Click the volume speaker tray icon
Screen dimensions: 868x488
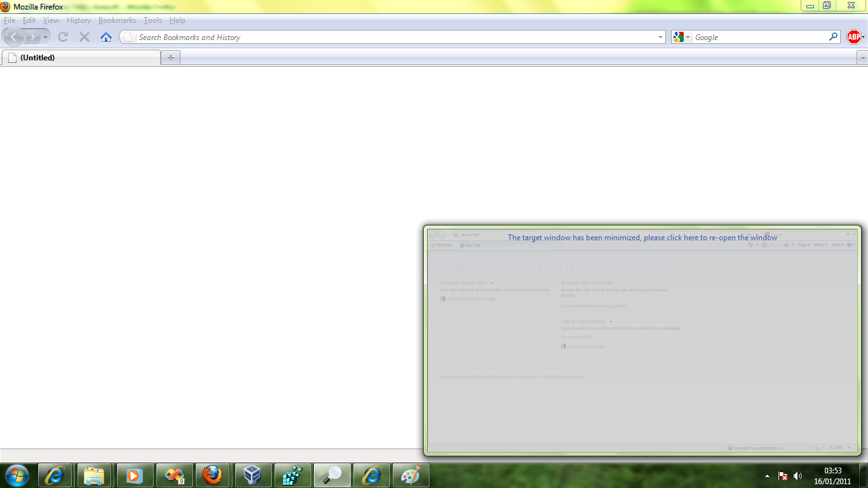point(797,476)
